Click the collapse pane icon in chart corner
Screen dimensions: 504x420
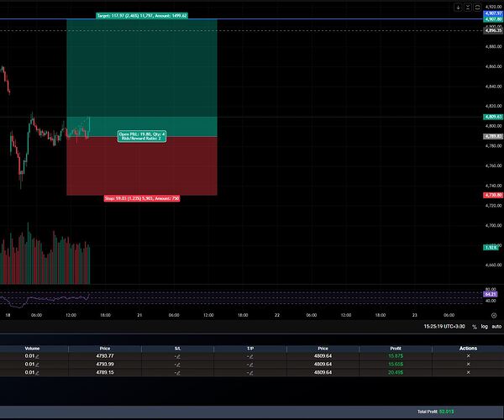coord(468,7)
